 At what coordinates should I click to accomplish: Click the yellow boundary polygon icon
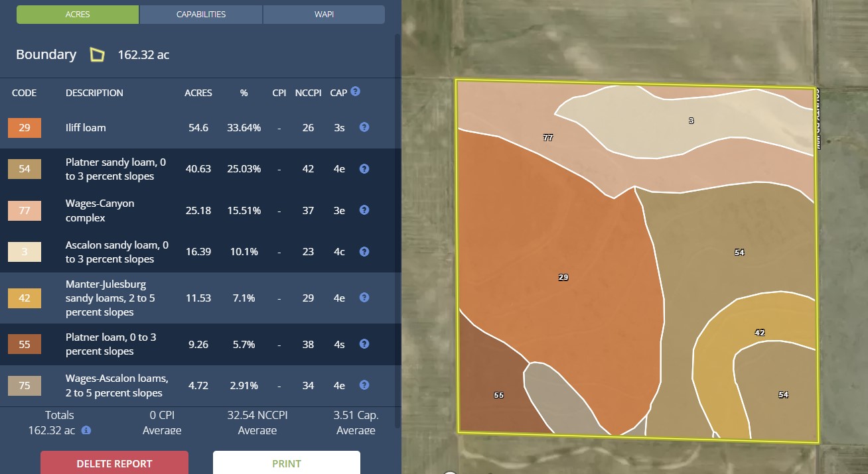click(x=98, y=55)
